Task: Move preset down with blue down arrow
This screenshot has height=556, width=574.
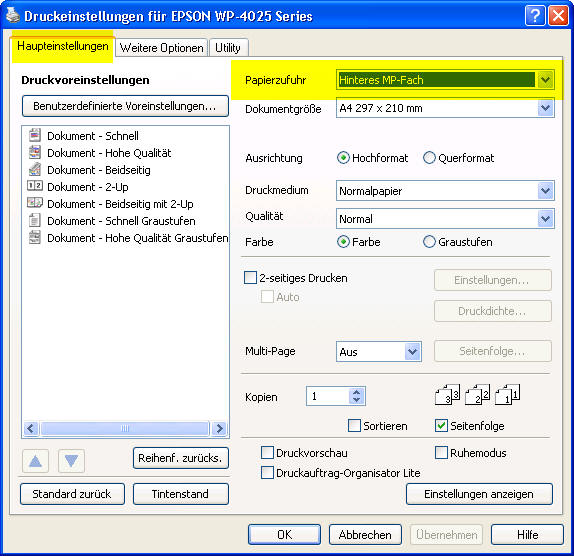Action: coord(71,461)
